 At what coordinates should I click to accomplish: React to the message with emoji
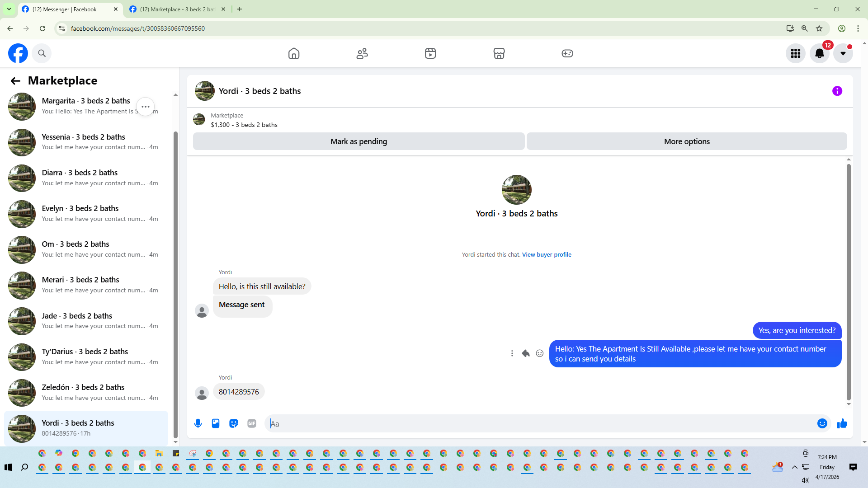[539, 353]
